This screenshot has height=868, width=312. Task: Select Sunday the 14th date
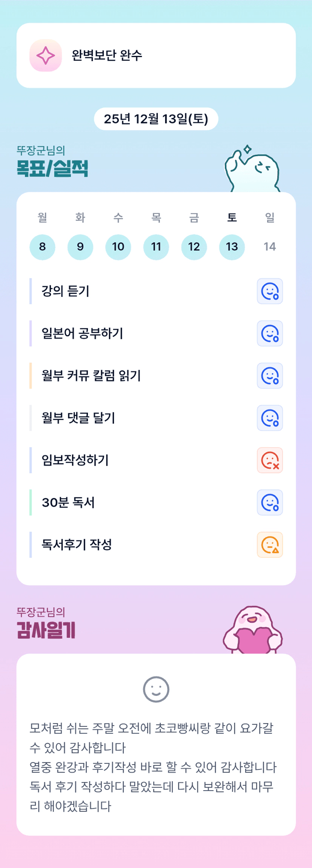coord(270,247)
